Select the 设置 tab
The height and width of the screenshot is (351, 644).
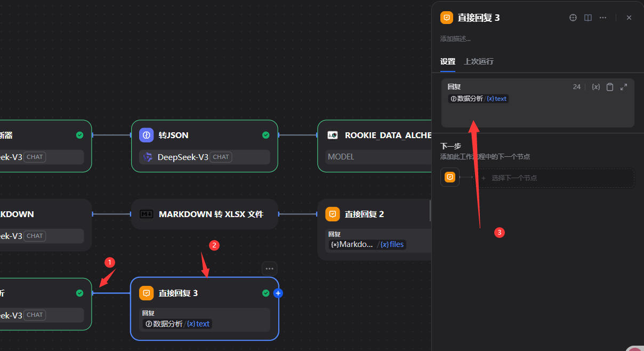click(x=447, y=61)
